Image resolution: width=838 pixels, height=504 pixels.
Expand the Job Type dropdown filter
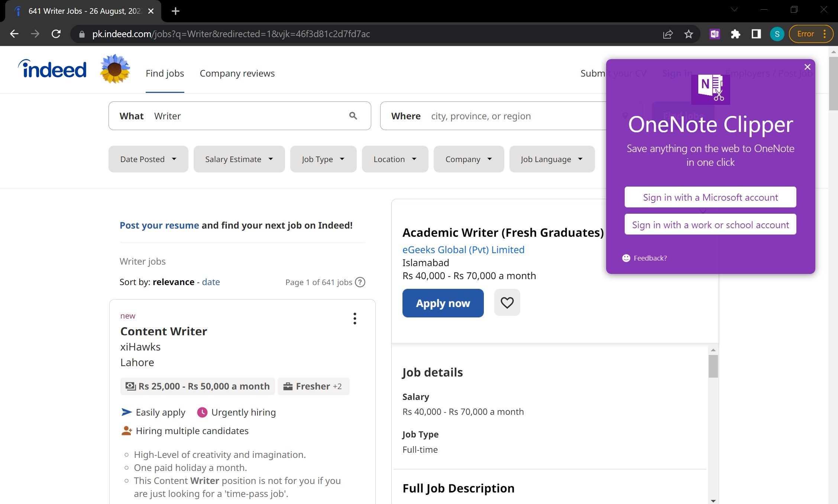[x=321, y=159]
